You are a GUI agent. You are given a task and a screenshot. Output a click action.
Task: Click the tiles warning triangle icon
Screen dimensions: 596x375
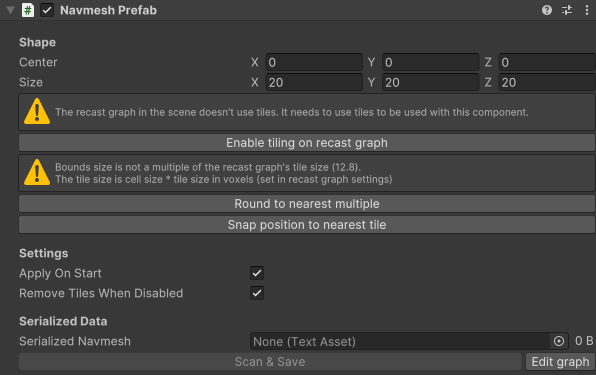[37, 111]
